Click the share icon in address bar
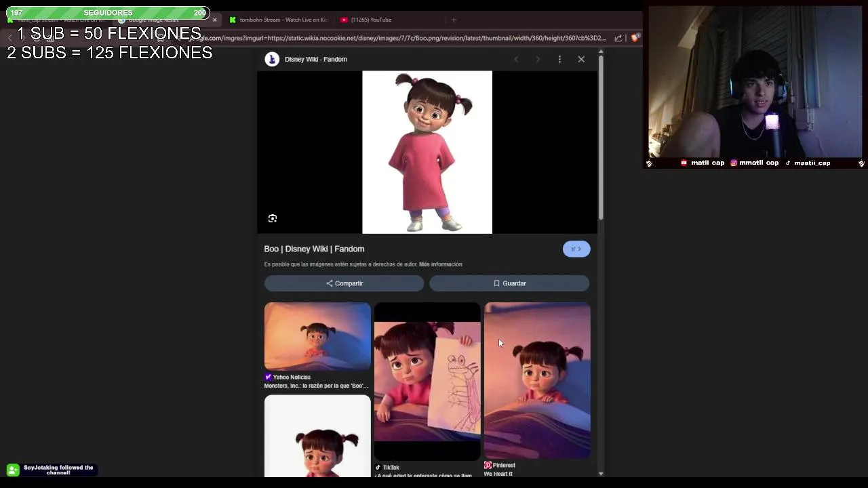Viewport: 868px width, 488px height. coord(618,38)
